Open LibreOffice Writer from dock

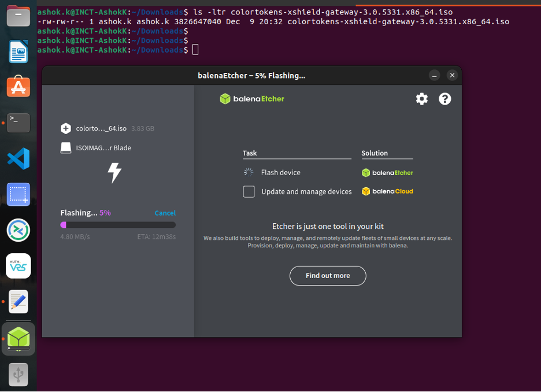point(18,52)
